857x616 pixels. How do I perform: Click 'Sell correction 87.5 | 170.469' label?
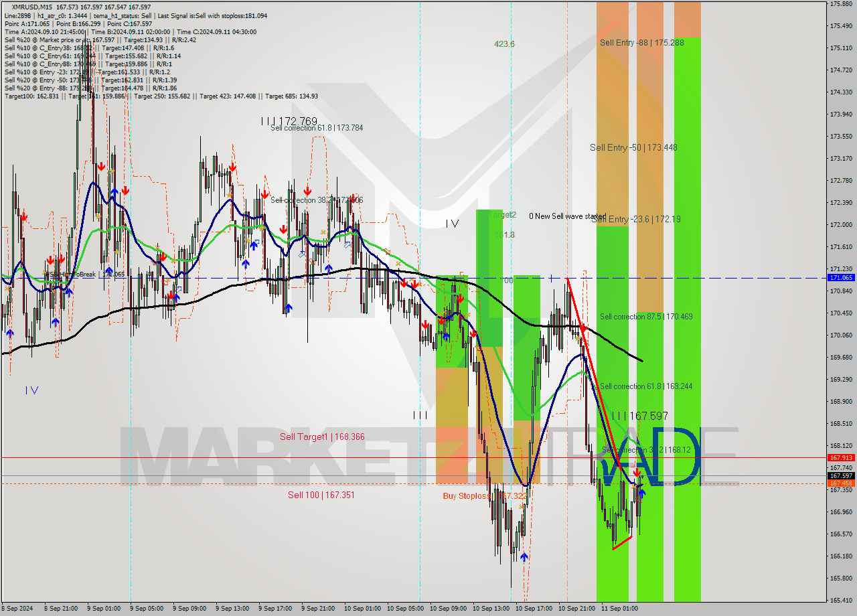(646, 317)
